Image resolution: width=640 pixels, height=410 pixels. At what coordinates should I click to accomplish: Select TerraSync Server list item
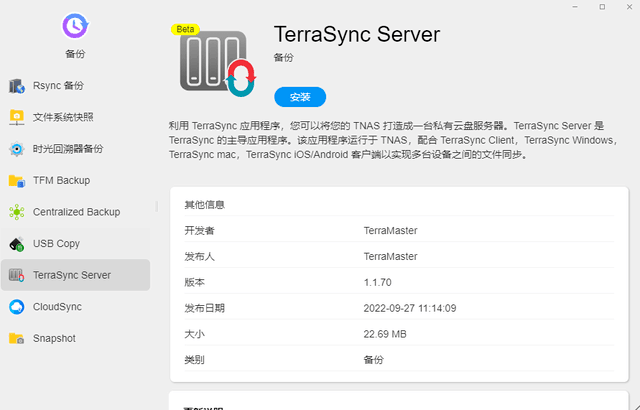tap(76, 275)
